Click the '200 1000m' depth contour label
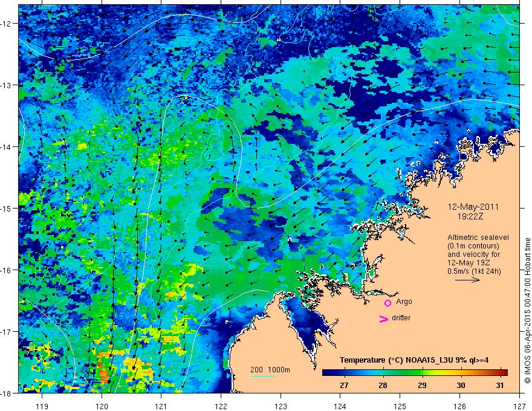The height and width of the screenshot is (411, 532). pyautogui.click(x=270, y=370)
